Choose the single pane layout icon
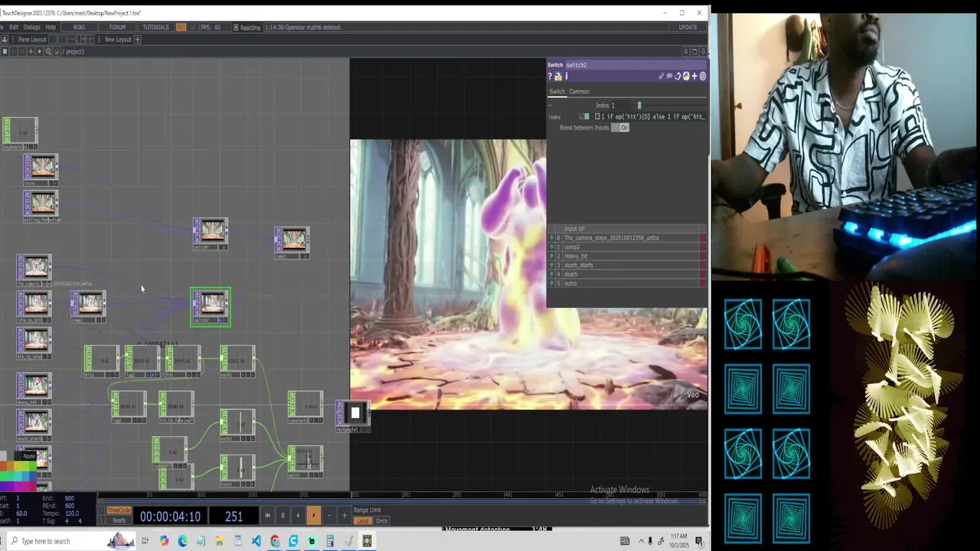980x551 pixels. click(54, 40)
